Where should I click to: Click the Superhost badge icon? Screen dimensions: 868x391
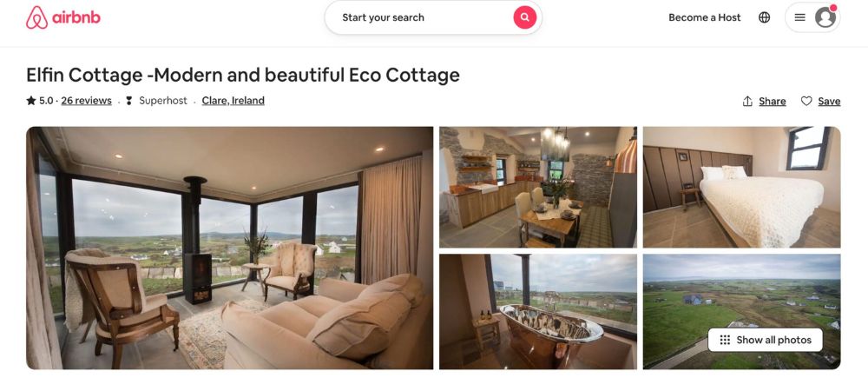click(x=129, y=101)
